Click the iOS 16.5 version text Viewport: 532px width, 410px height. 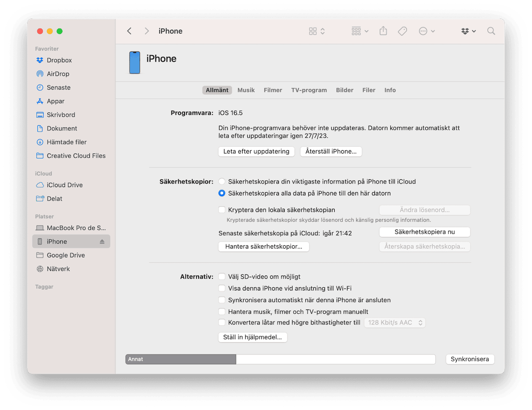(231, 113)
